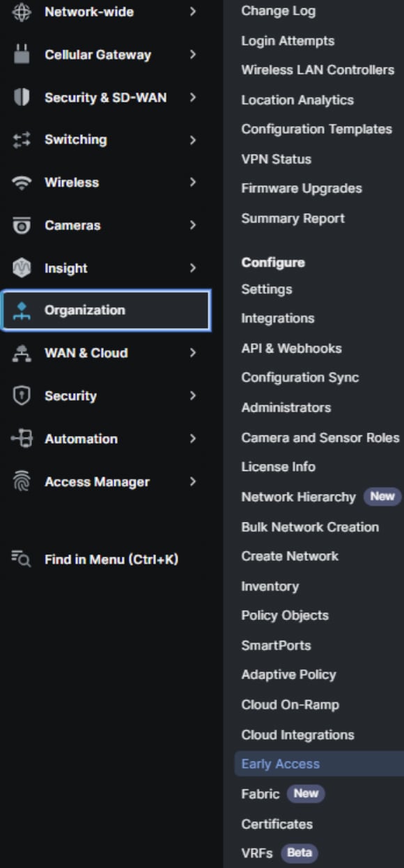This screenshot has width=404, height=868.
Task: Open the Wireless menu label
Action: coord(71,183)
